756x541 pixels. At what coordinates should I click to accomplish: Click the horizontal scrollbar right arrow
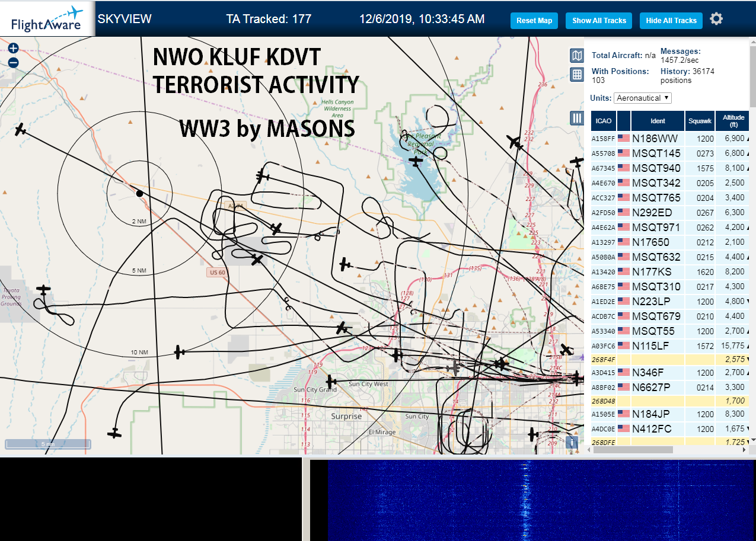pyautogui.click(x=745, y=450)
